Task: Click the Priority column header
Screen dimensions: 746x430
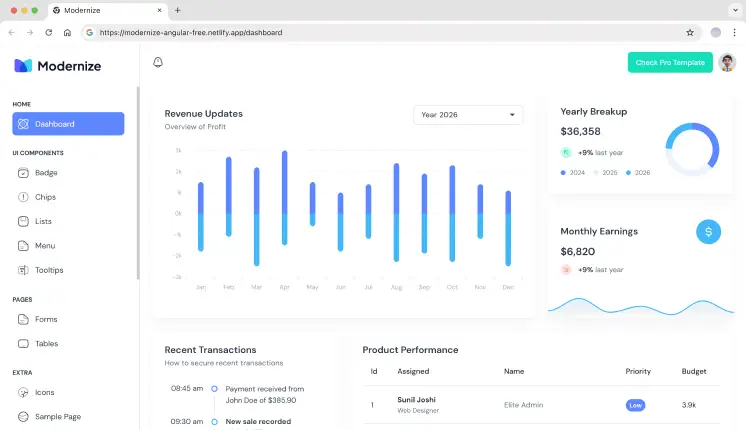Action: [638, 371]
